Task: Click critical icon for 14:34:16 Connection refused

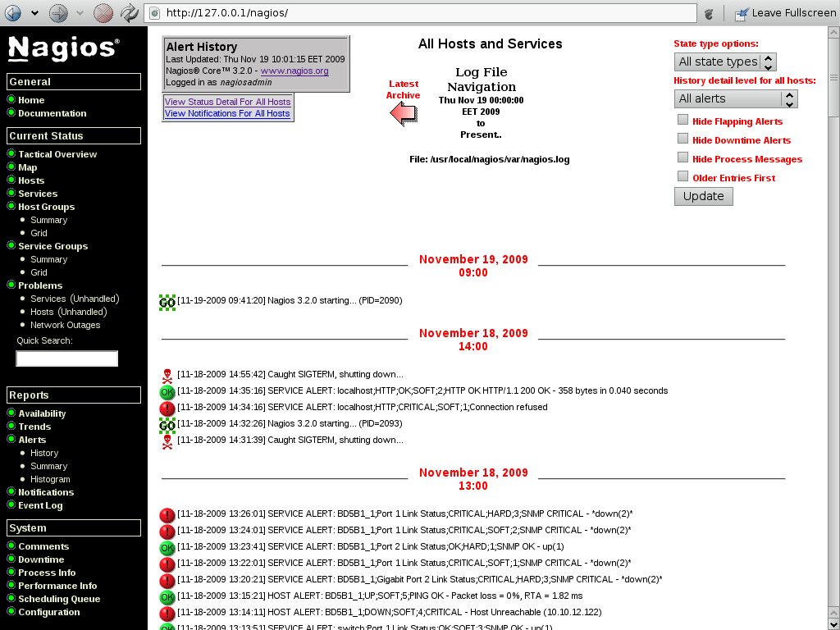Action: [167, 409]
